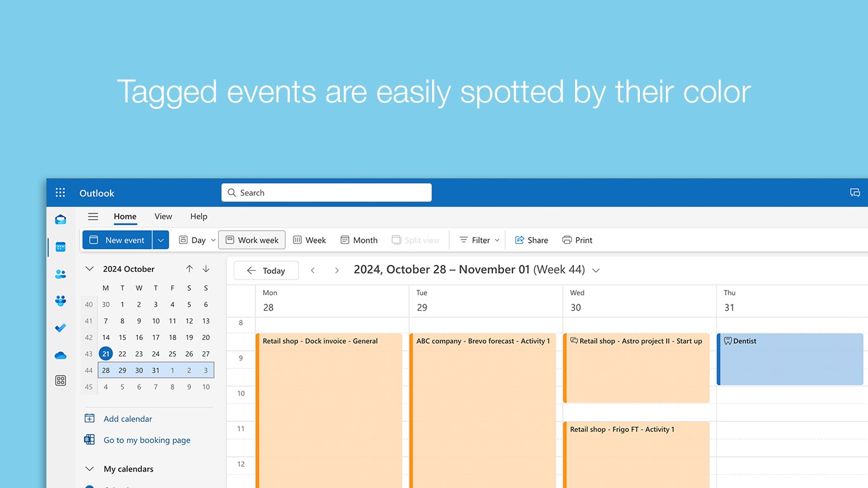Switch to Month view
The width and height of the screenshot is (868, 488).
(x=359, y=240)
